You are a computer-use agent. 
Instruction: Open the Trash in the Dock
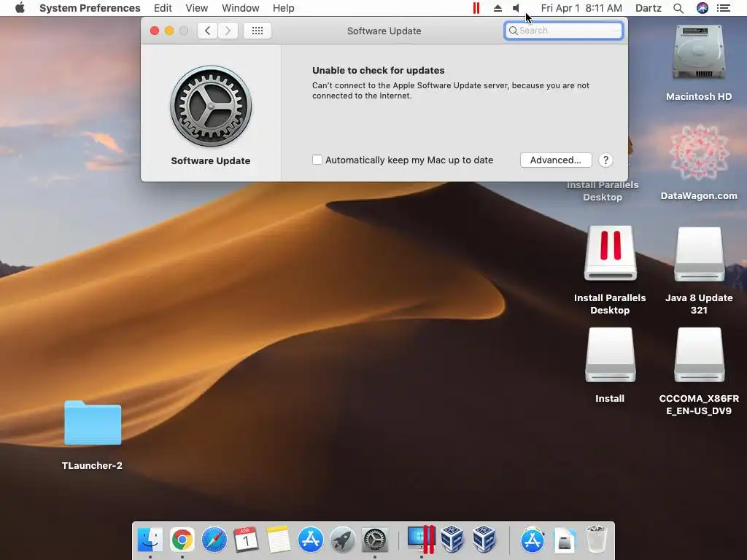click(596, 540)
